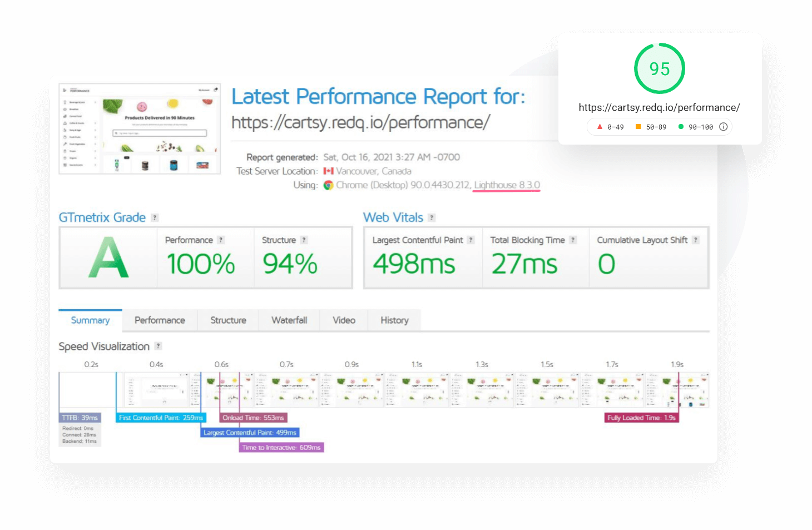Open the Speed Visualization help icon
812x530 pixels.
click(158, 346)
